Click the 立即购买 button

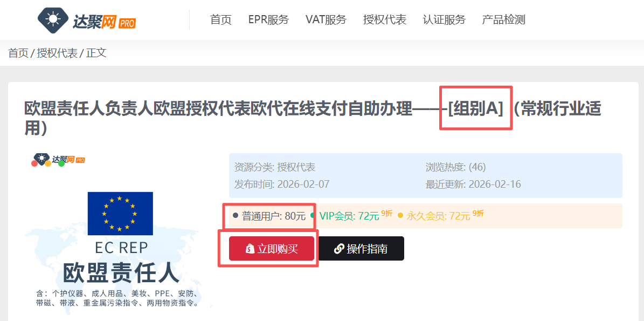[x=272, y=248]
